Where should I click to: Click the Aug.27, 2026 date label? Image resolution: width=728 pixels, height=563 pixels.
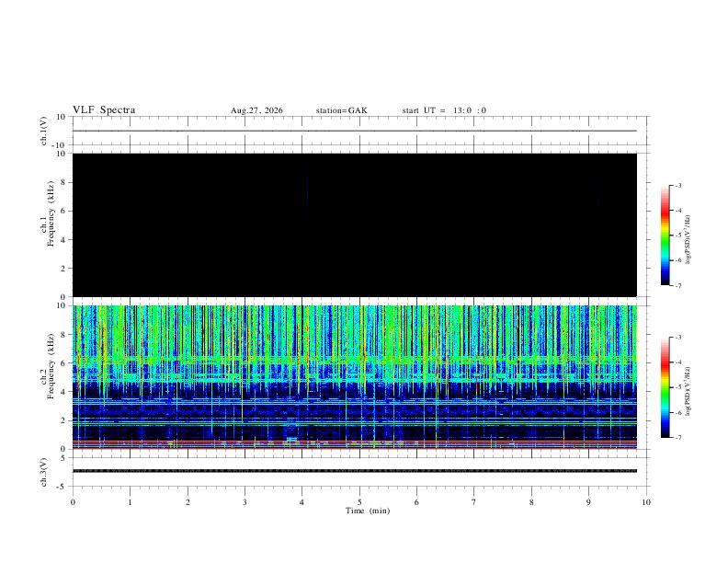click(256, 110)
